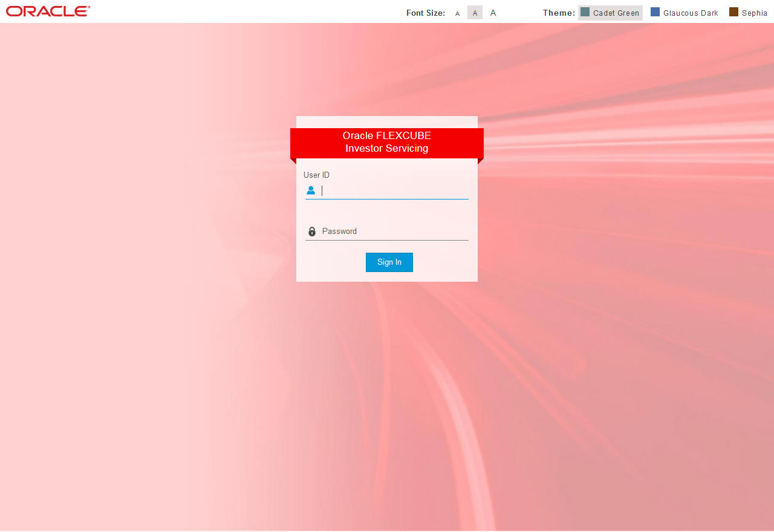Select the medium font size A
The image size is (774, 532).
pyautogui.click(x=475, y=13)
